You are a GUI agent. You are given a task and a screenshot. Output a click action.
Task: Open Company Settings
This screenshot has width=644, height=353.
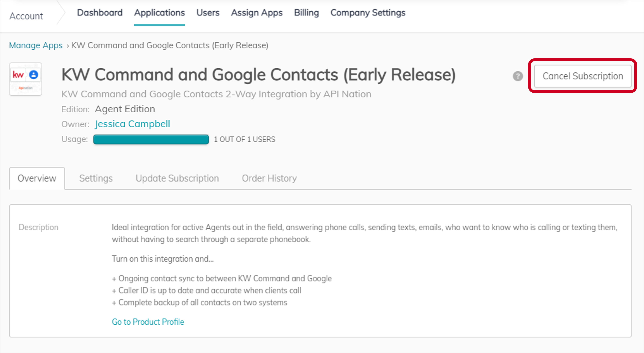368,12
